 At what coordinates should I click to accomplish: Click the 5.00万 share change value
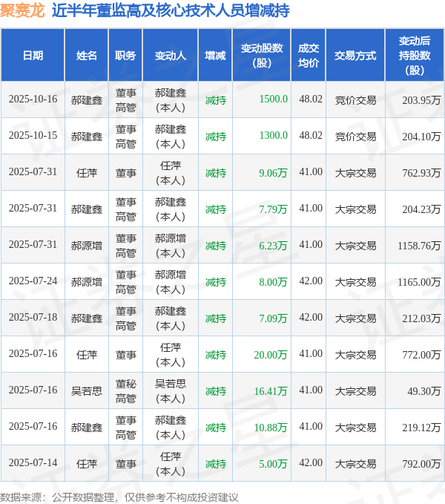273,463
